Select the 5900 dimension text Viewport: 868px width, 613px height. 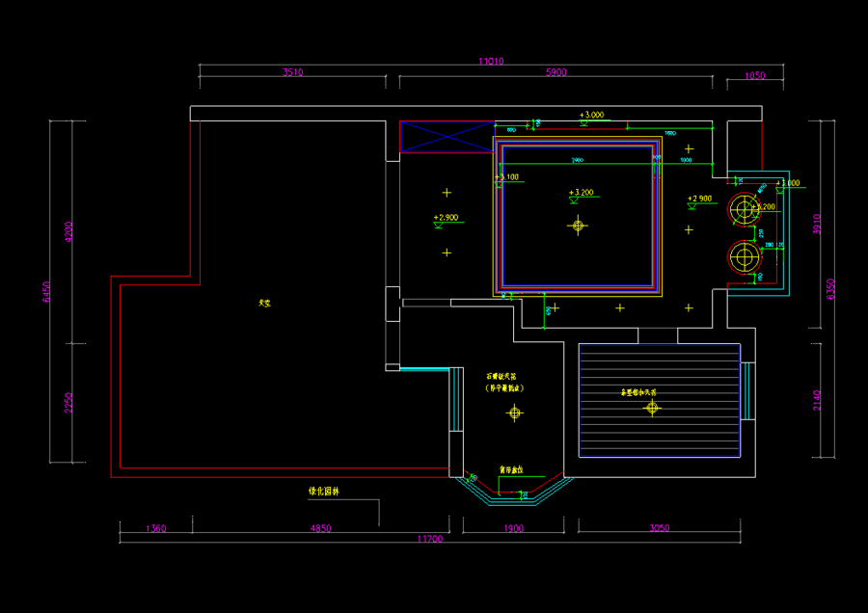(556, 72)
